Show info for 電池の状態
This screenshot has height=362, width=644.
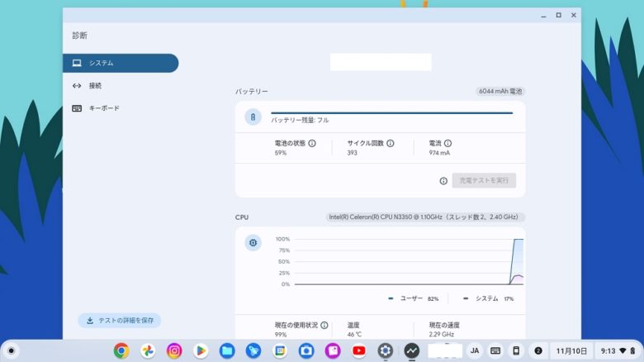pyautogui.click(x=312, y=143)
